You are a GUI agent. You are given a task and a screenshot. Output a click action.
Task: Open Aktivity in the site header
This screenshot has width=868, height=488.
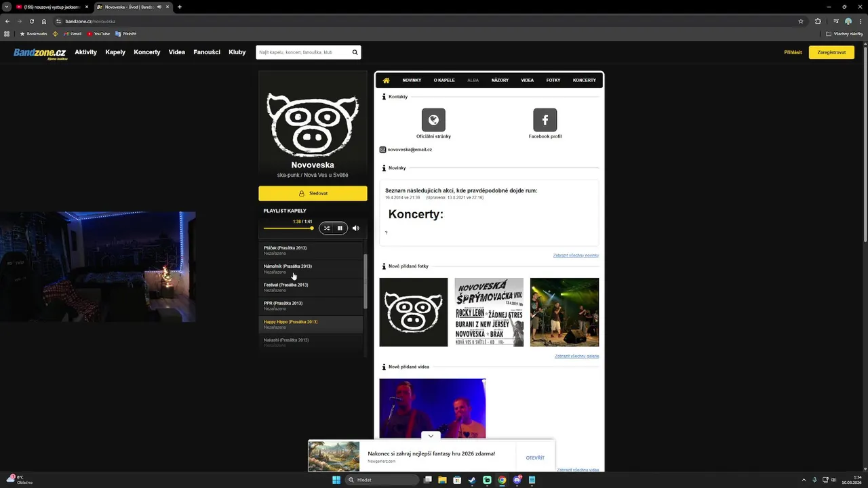click(86, 52)
